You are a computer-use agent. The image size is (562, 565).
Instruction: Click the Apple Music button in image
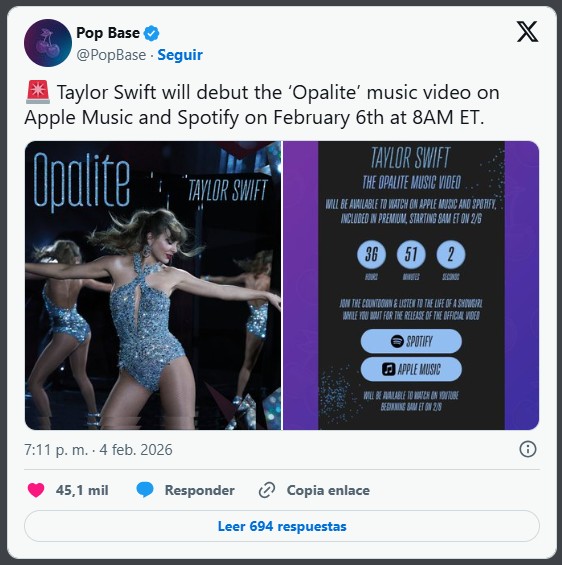411,369
